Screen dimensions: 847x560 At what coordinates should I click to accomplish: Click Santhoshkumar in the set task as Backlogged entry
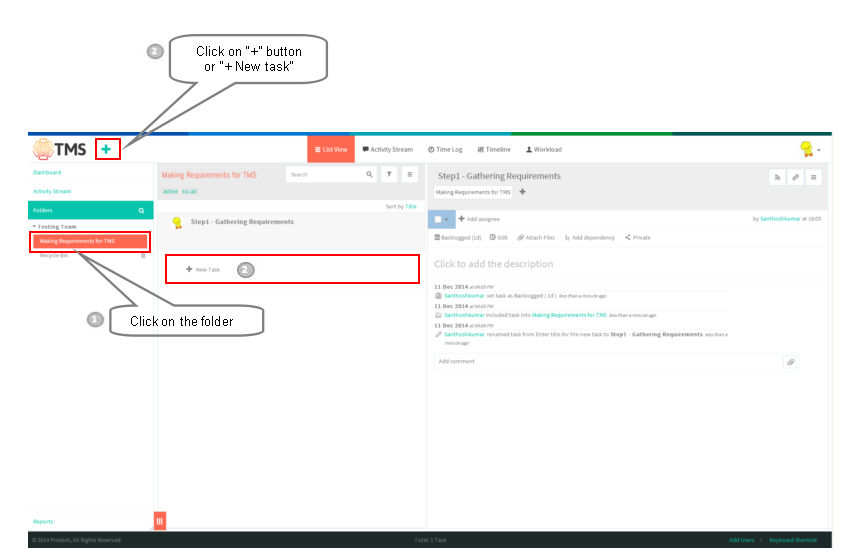tap(464, 296)
